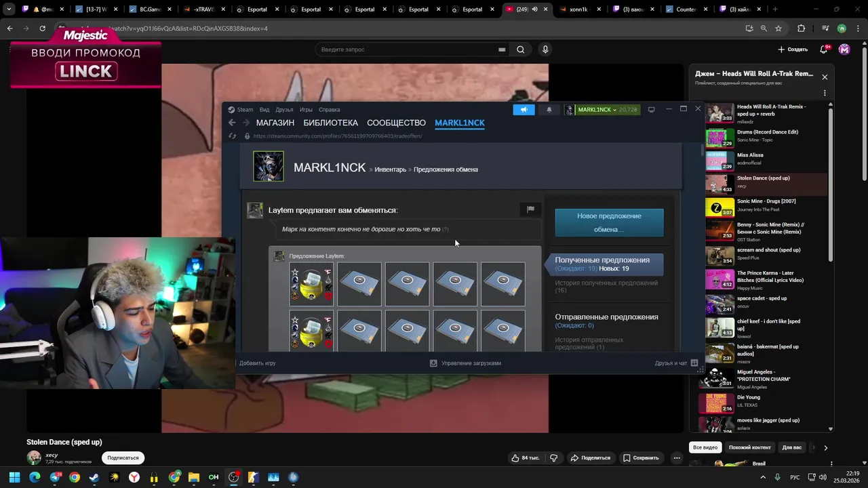
Task: Open the Предложения обмена breadcrumb link
Action: tap(446, 169)
